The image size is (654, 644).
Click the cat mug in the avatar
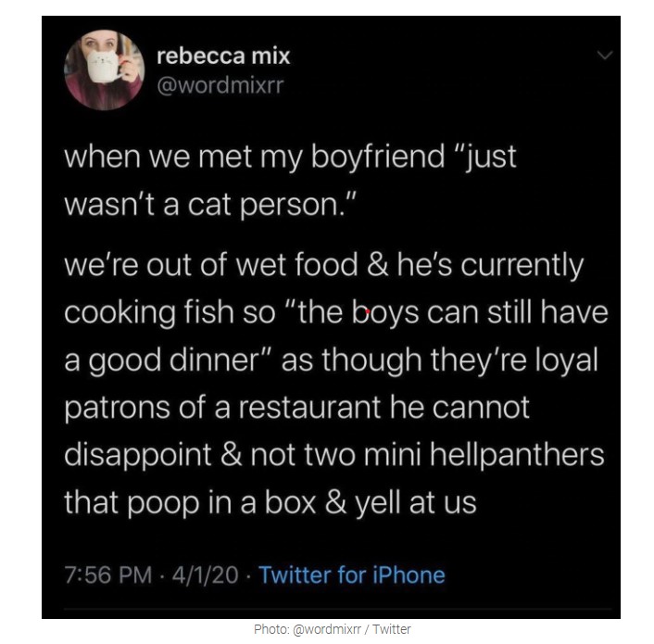(x=103, y=67)
